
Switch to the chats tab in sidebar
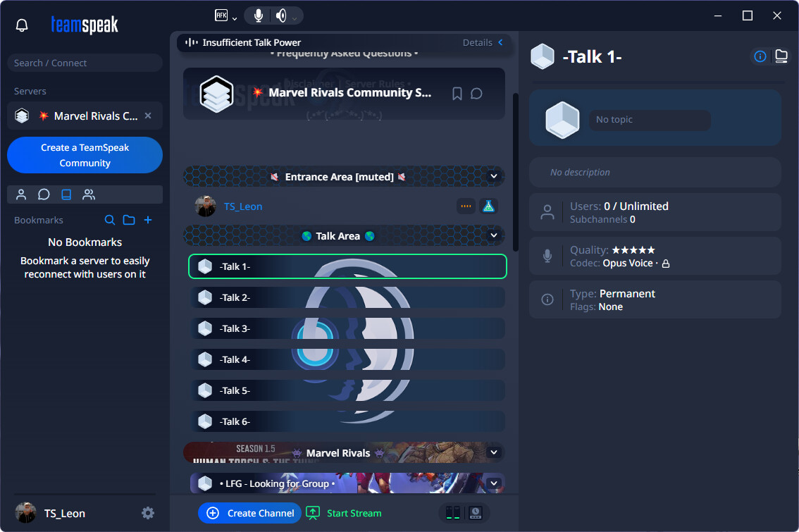pos(44,194)
